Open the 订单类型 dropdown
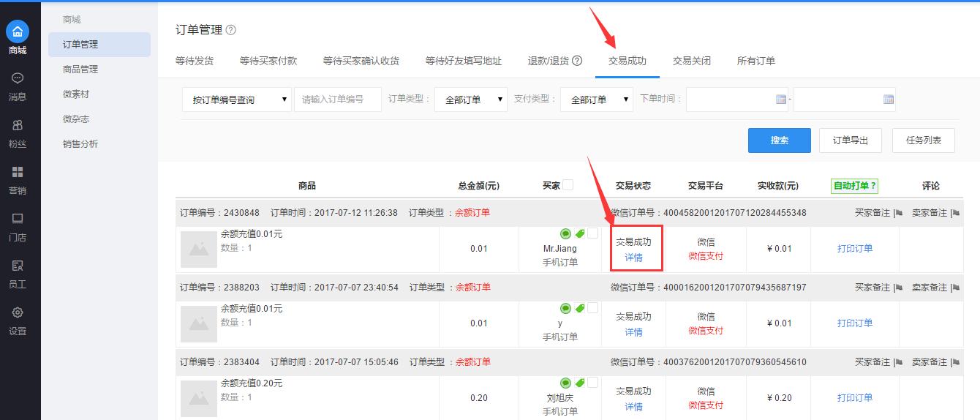The height and width of the screenshot is (420, 980). [x=470, y=100]
